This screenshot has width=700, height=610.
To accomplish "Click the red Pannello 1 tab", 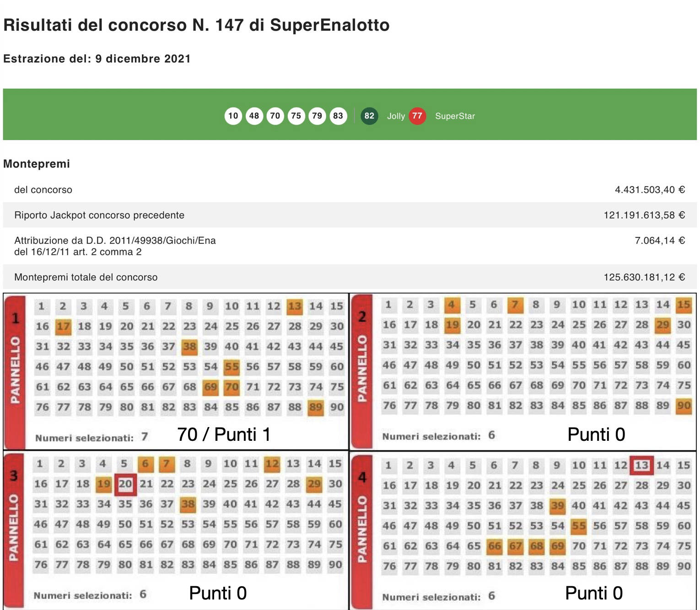I will [15, 371].
